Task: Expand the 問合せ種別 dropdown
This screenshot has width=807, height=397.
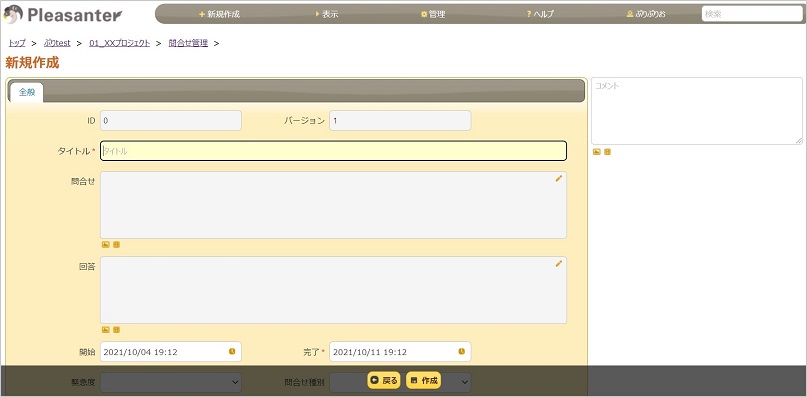Action: tap(400, 382)
